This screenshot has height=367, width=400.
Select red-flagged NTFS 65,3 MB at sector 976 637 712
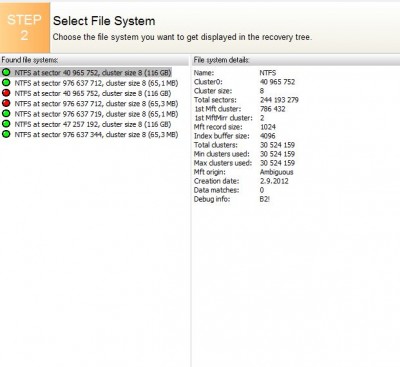click(x=96, y=104)
